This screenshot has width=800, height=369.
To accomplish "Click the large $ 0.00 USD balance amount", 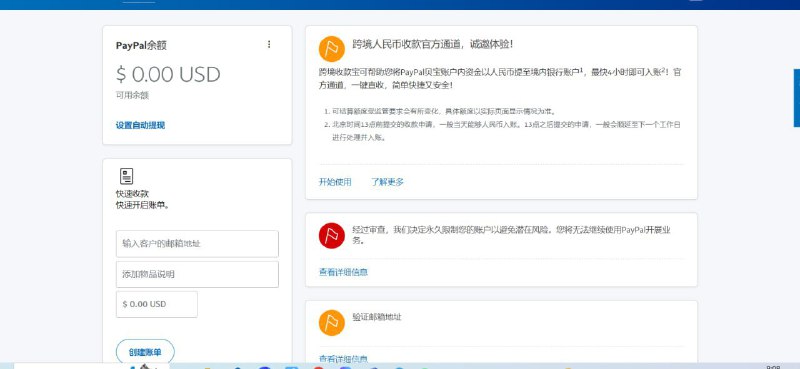I will tap(168, 75).
